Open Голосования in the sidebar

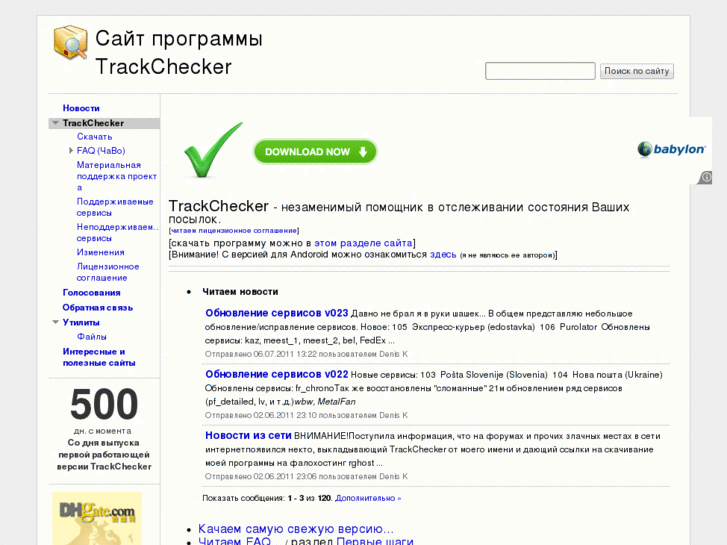91,293
